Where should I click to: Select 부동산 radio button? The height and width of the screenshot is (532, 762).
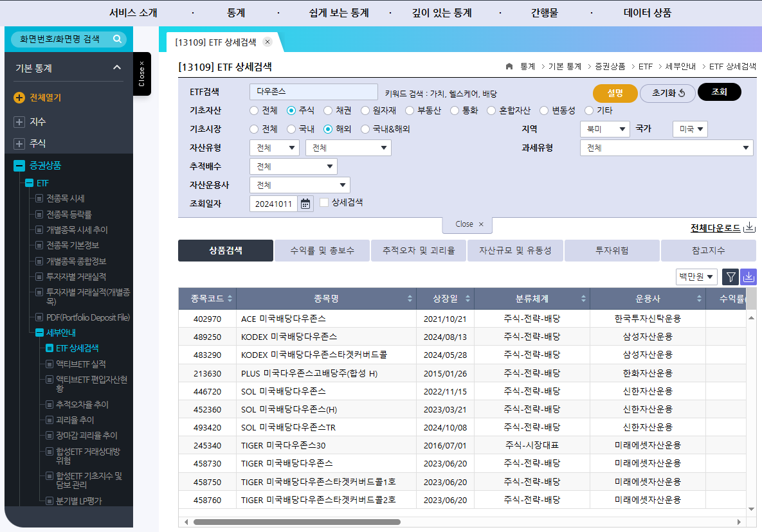click(x=410, y=111)
